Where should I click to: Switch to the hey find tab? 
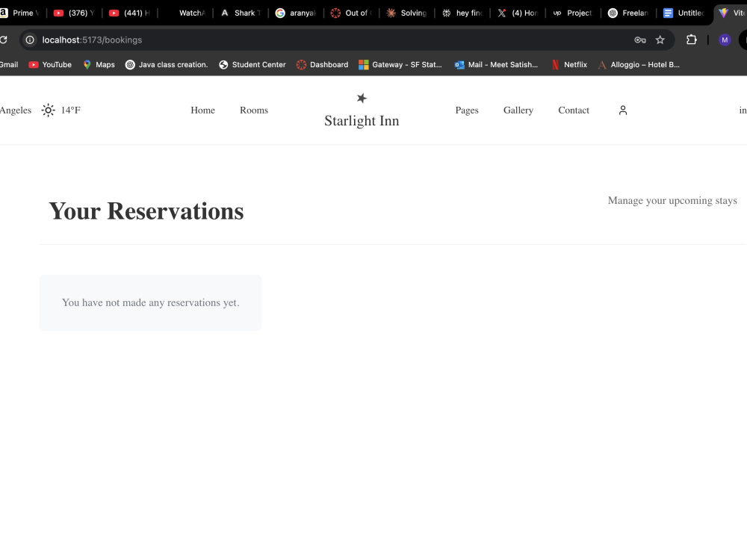pyautogui.click(x=462, y=13)
